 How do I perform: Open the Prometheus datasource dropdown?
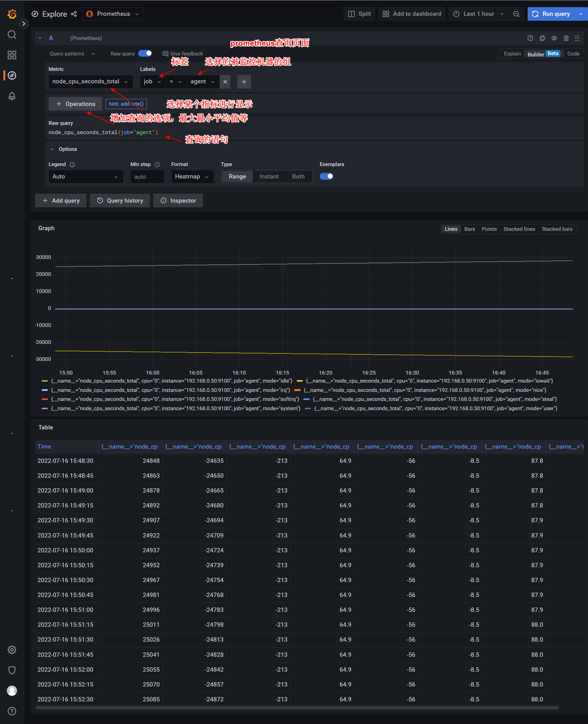pos(113,14)
